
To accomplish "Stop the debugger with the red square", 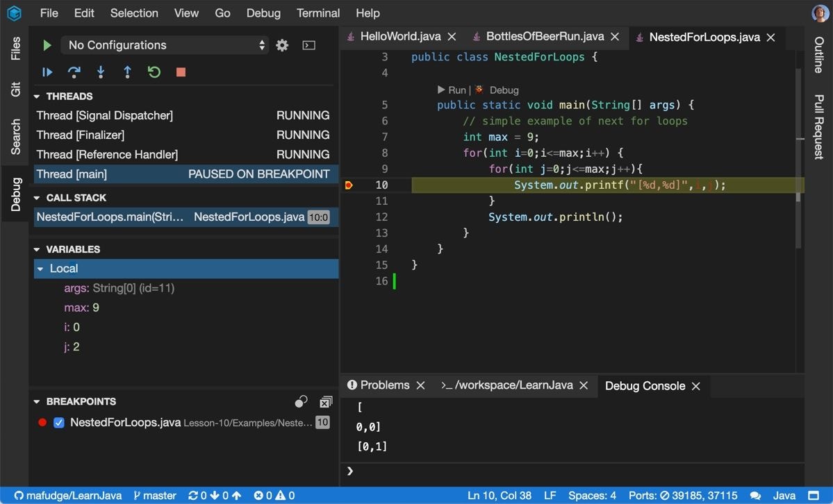I will tap(179, 72).
